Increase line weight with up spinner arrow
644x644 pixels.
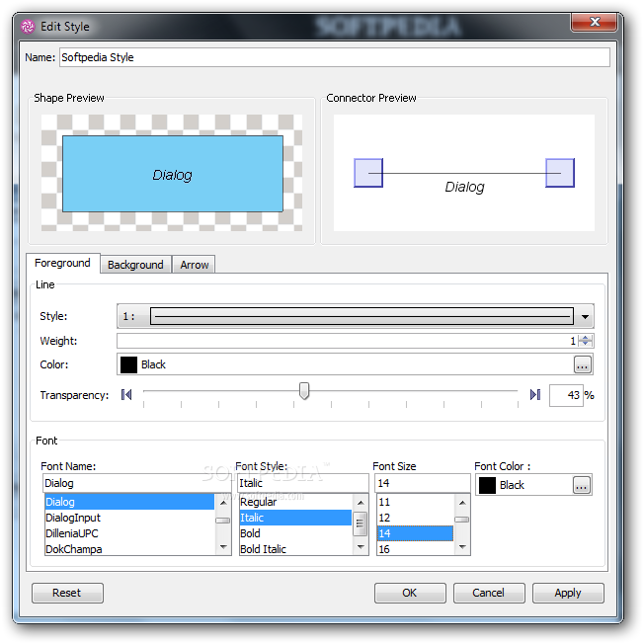(586, 338)
